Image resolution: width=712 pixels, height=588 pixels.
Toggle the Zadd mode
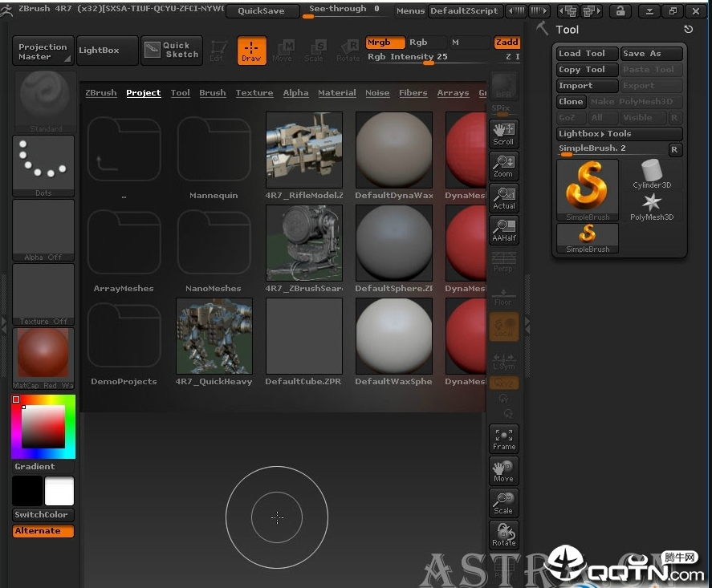pyautogui.click(x=507, y=43)
